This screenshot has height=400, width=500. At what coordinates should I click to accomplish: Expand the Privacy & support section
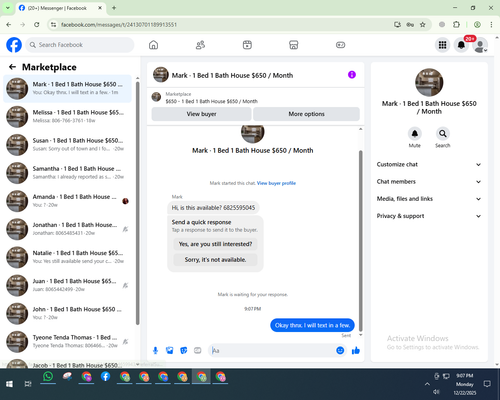pos(429,216)
